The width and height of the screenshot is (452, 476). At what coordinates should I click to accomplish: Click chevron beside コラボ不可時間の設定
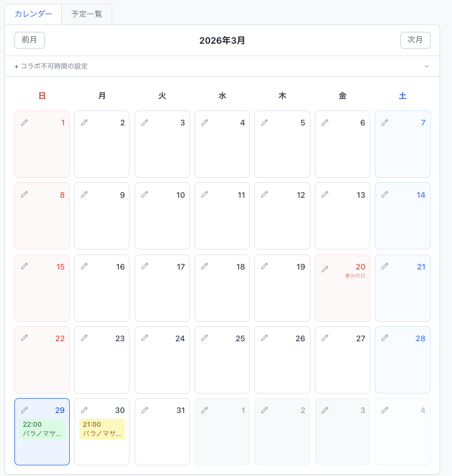[426, 66]
